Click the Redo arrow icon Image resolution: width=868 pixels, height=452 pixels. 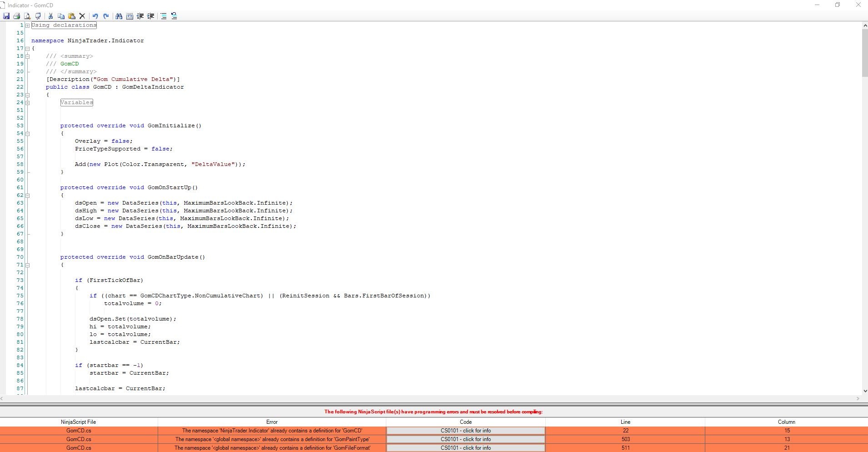[106, 16]
